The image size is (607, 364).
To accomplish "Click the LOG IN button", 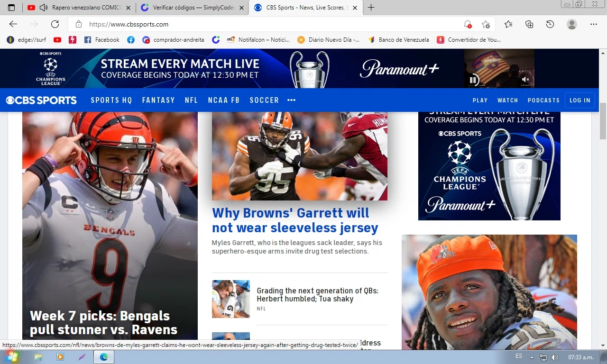I will coord(580,100).
